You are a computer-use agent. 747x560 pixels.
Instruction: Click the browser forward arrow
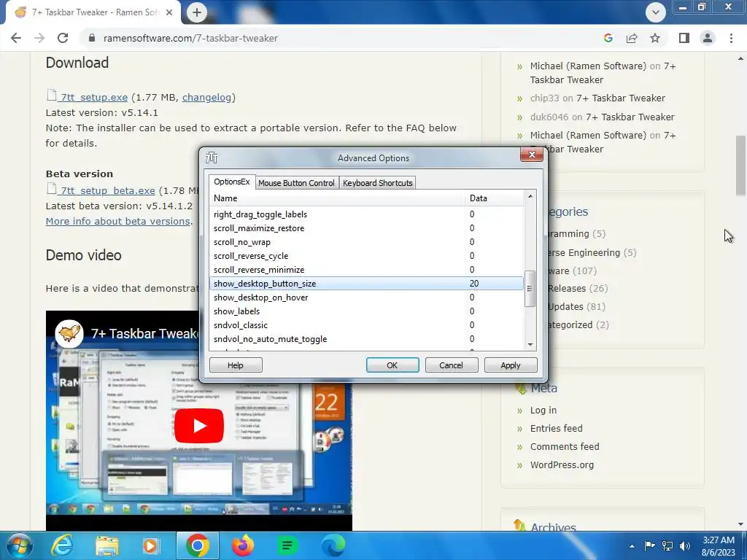39,38
